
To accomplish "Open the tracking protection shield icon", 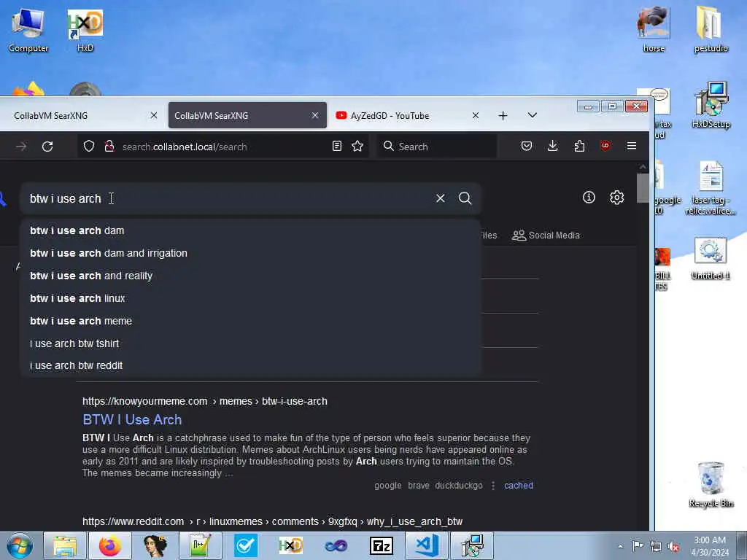I will (x=89, y=146).
